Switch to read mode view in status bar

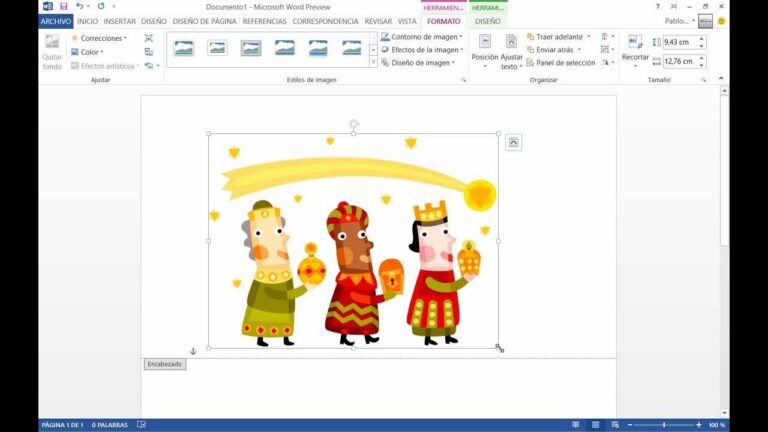coord(577,425)
